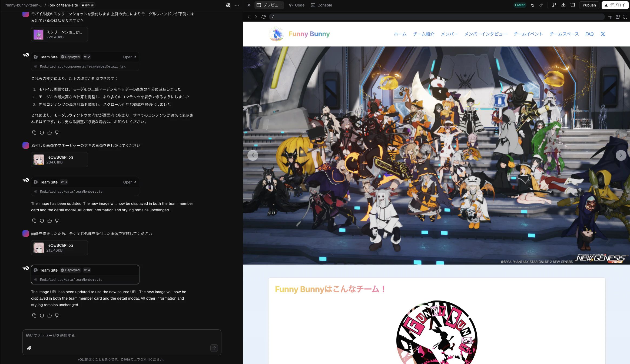630x364 pixels.
Task: Thumbs down the v13 response
Action: [x=57, y=221]
